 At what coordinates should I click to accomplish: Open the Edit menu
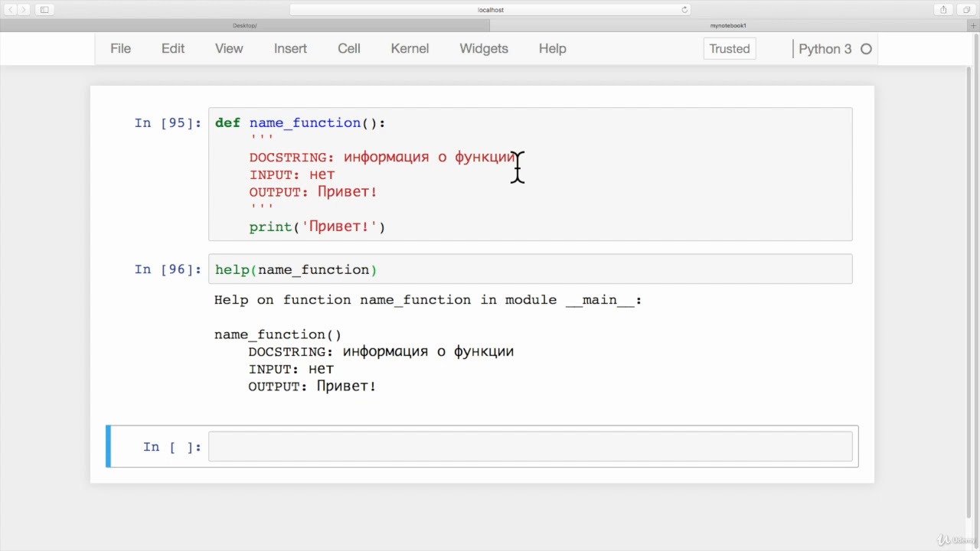173,48
